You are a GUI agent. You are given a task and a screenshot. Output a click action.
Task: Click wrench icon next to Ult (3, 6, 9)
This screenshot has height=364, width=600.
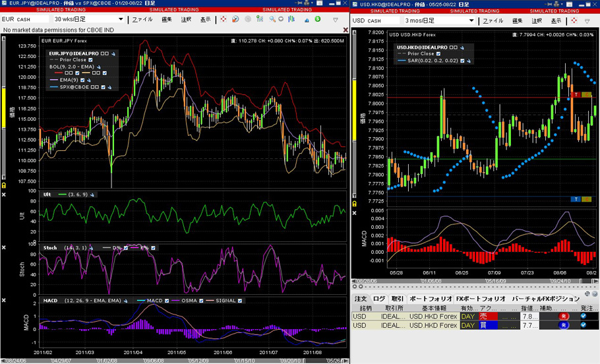click(x=92, y=195)
